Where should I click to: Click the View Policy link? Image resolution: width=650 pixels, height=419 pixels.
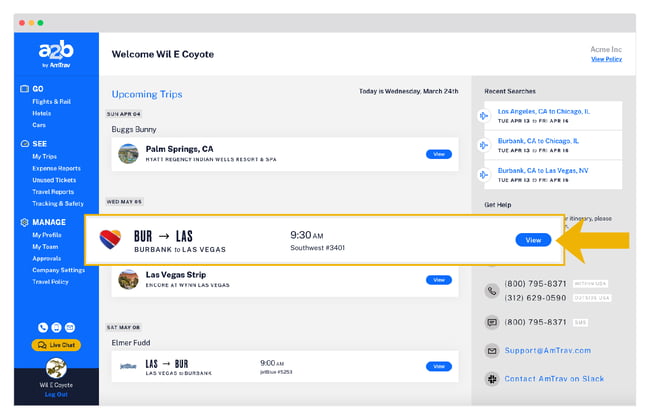[x=606, y=59]
